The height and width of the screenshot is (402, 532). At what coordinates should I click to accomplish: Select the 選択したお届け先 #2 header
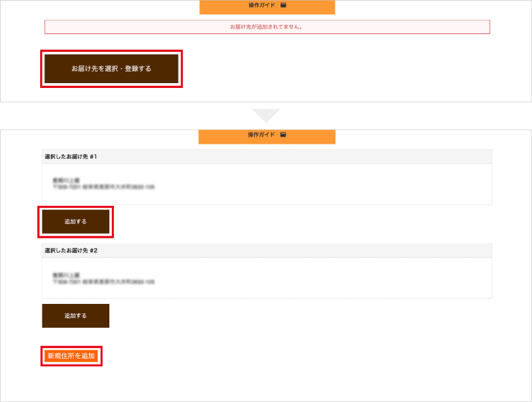267,251
